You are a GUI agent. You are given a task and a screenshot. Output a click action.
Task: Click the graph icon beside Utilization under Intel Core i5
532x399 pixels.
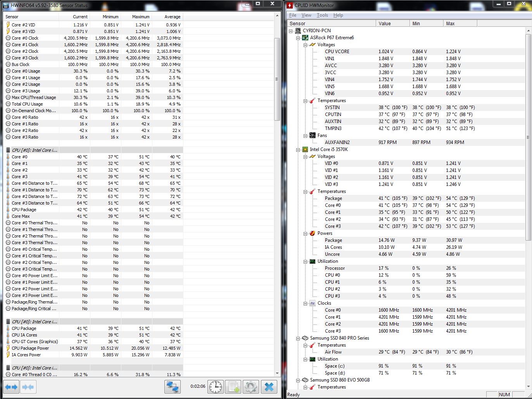[x=313, y=261]
